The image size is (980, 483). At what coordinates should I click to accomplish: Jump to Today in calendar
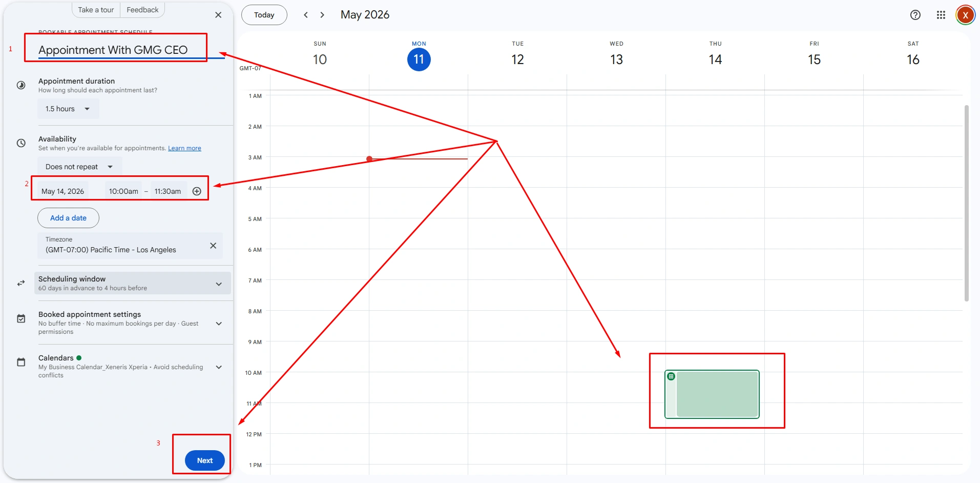click(x=264, y=15)
